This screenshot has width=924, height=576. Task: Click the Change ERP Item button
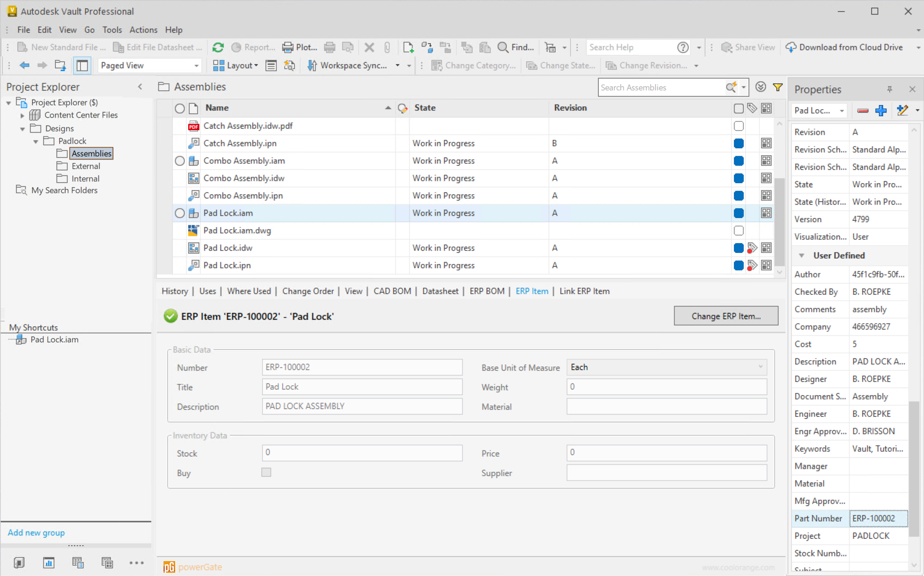726,316
